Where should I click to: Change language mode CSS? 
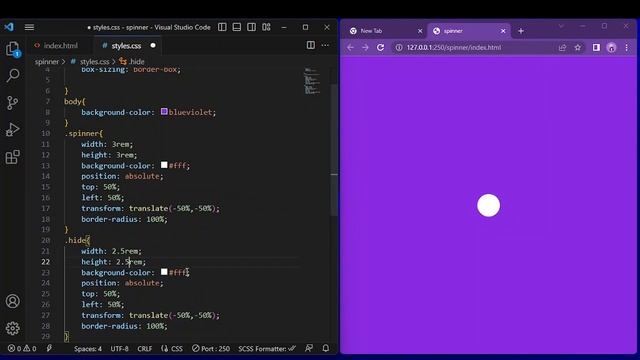coord(172,349)
